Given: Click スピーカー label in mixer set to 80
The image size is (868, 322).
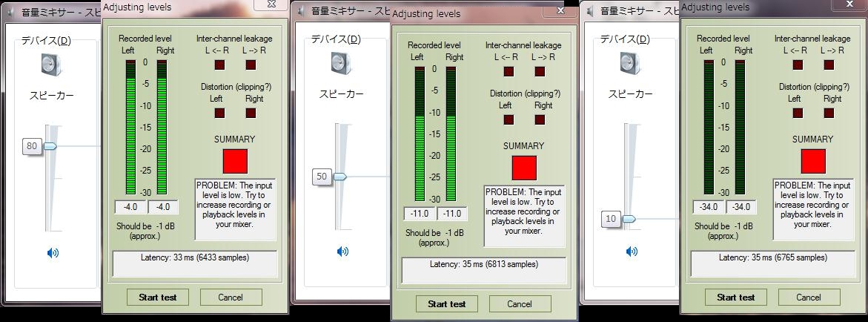Looking at the screenshot, I should [x=51, y=96].
